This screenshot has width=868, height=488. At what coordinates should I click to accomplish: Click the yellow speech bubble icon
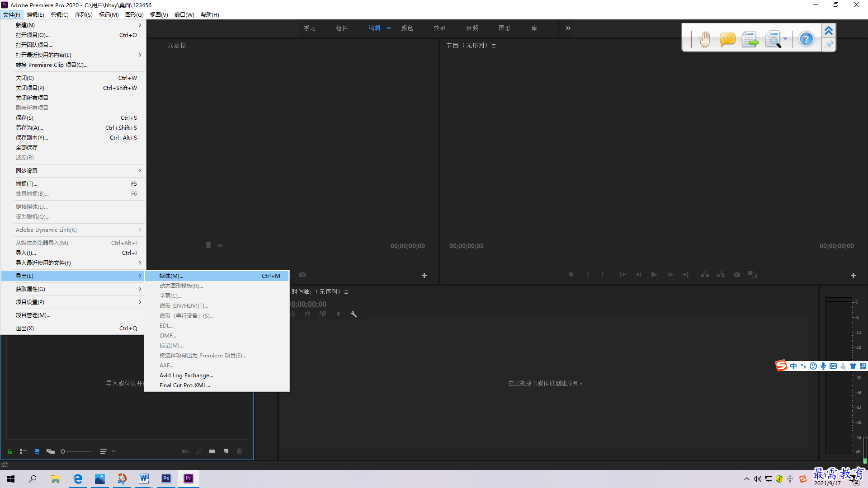pyautogui.click(x=727, y=39)
